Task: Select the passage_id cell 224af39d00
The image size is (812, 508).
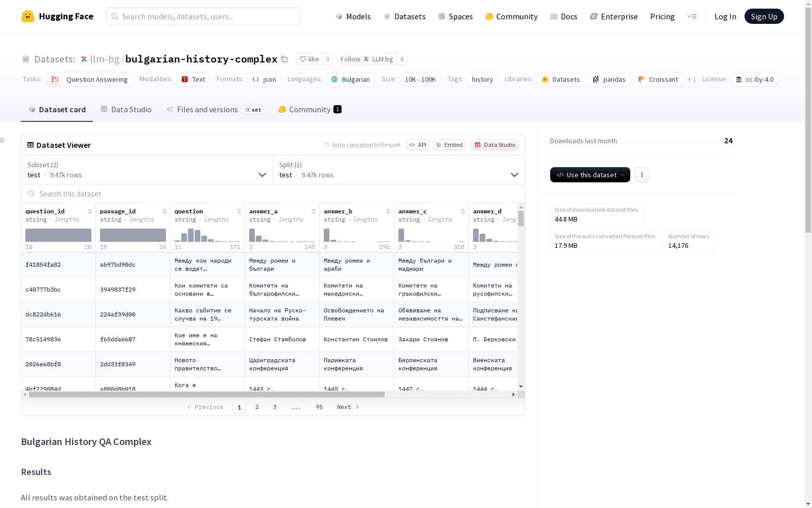Action: coord(133,314)
